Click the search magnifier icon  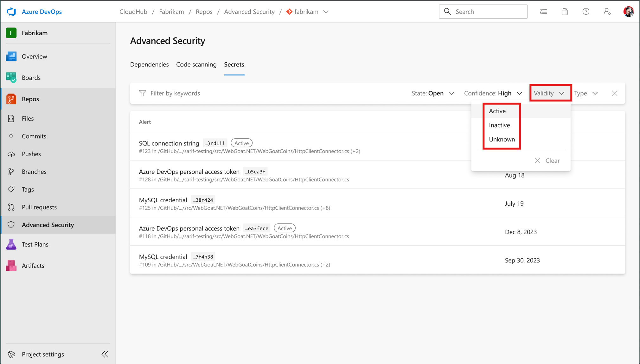click(x=447, y=12)
